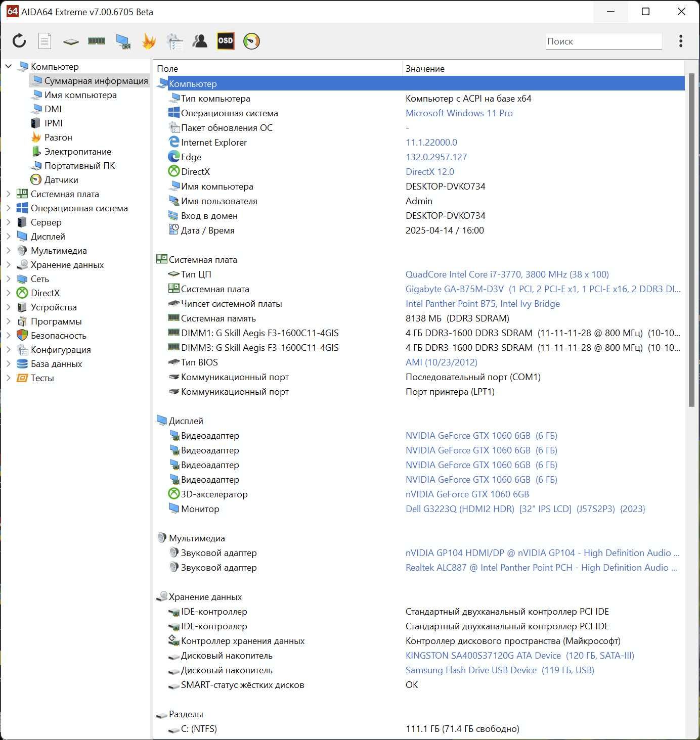Select Портативный ПК tree item
This screenshot has width=700, height=740.
[79, 165]
